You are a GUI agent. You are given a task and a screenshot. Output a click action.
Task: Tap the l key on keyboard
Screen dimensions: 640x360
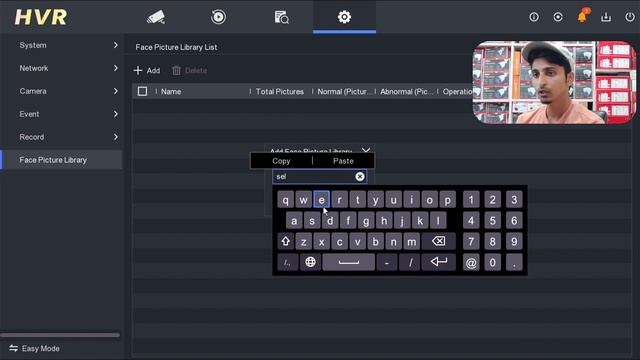438,221
